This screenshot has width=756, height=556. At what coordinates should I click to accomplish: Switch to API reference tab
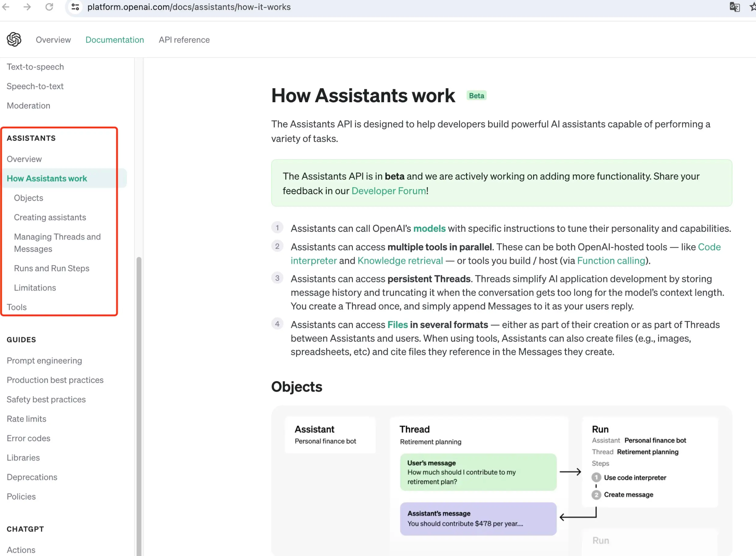pyautogui.click(x=184, y=40)
